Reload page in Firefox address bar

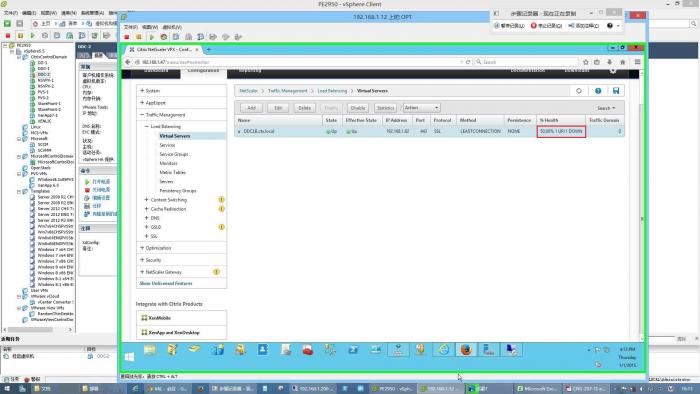[468, 62]
